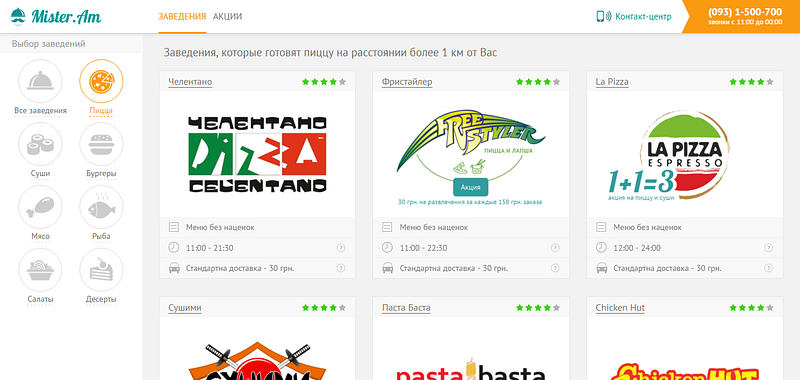800x380 pixels.
Task: Click the Акция button on Фристайлер
Action: (x=470, y=187)
